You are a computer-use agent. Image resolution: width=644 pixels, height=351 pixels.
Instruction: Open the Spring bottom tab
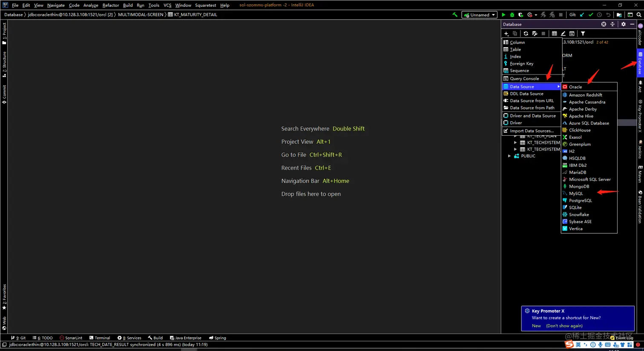click(218, 338)
